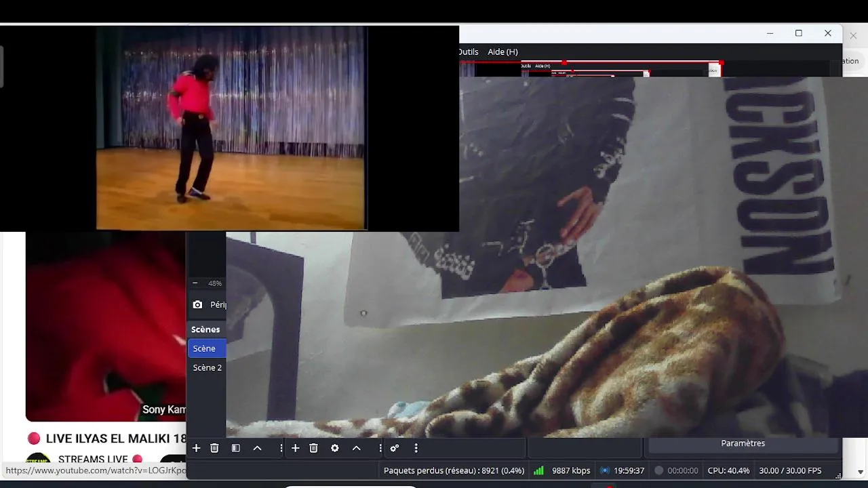Click the 48% preview zoom value
This screenshot has width=868, height=488.
click(x=215, y=283)
